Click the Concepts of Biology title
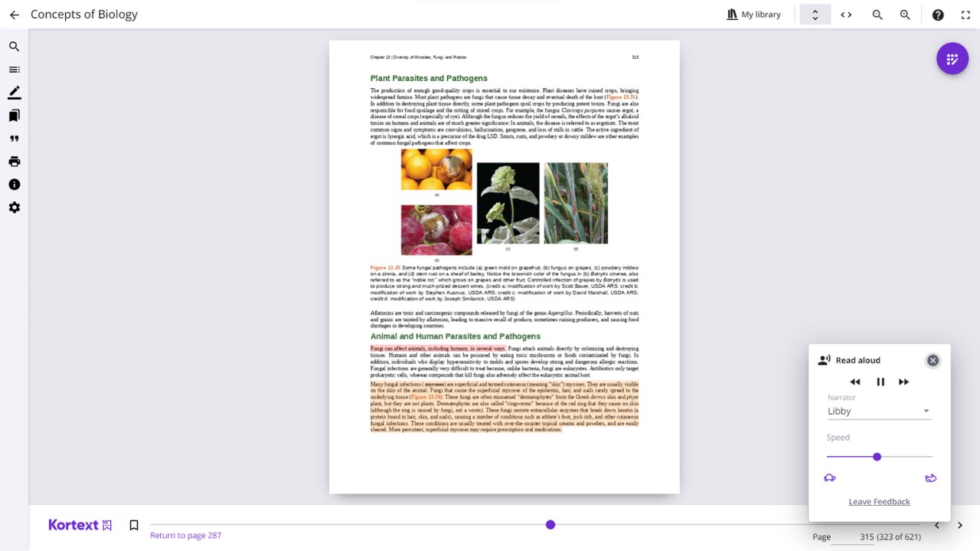The height and width of the screenshot is (551, 980). tap(84, 15)
